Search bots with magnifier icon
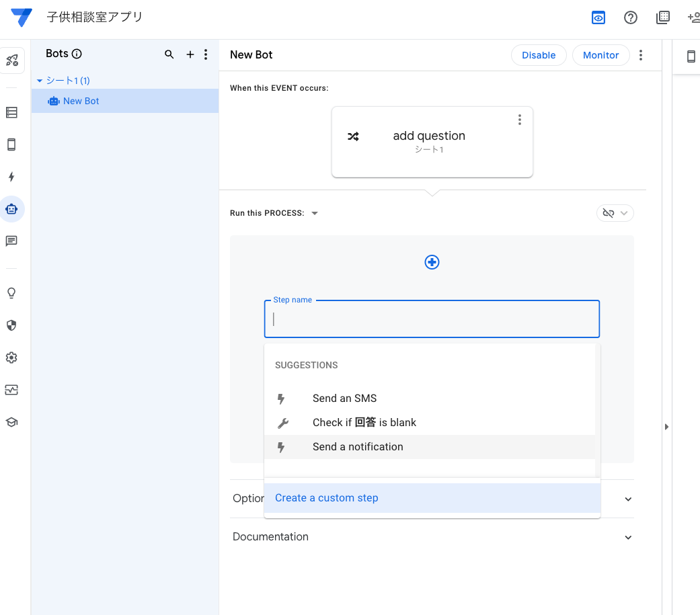700x615 pixels. (x=169, y=54)
